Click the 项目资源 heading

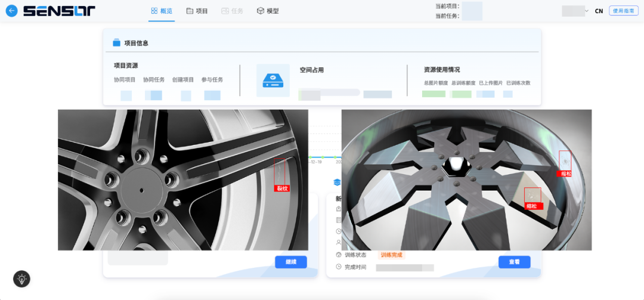126,66
